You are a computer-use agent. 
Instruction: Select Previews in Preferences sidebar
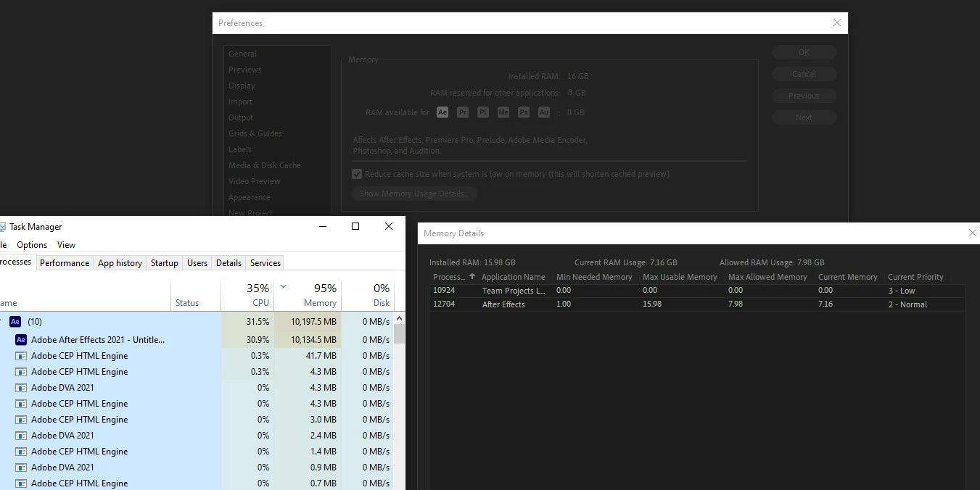point(244,70)
